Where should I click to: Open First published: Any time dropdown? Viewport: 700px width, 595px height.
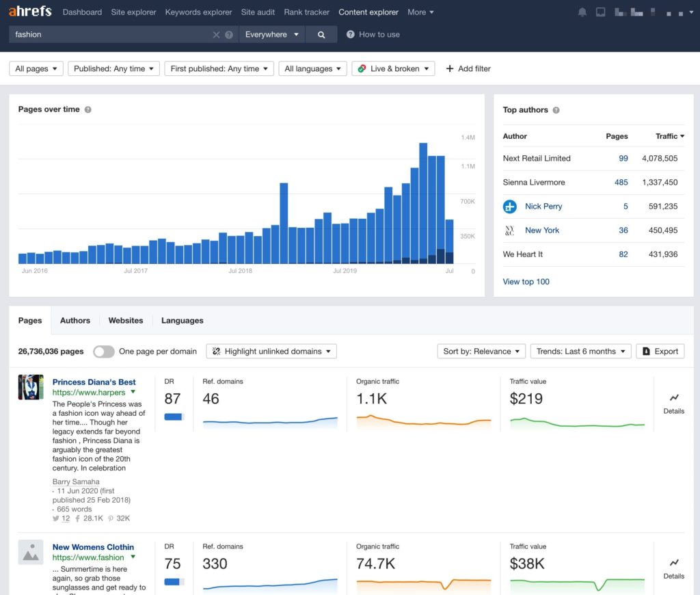(219, 68)
